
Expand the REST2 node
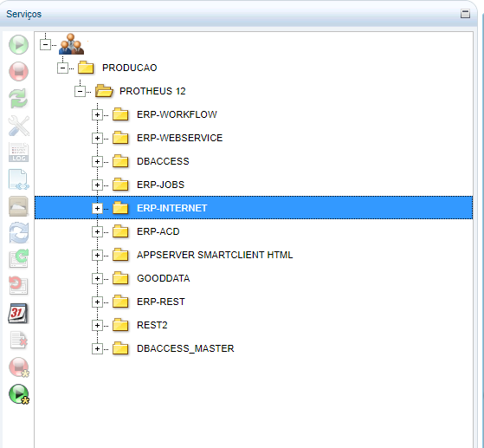[97, 325]
